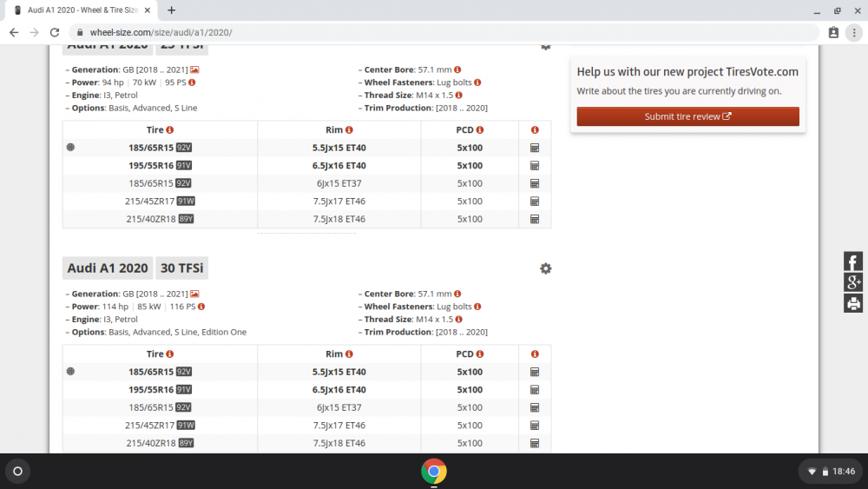The width and height of the screenshot is (868, 489).
Task: Show Center Bore info icon for 30 TFSi
Action: [x=457, y=294]
